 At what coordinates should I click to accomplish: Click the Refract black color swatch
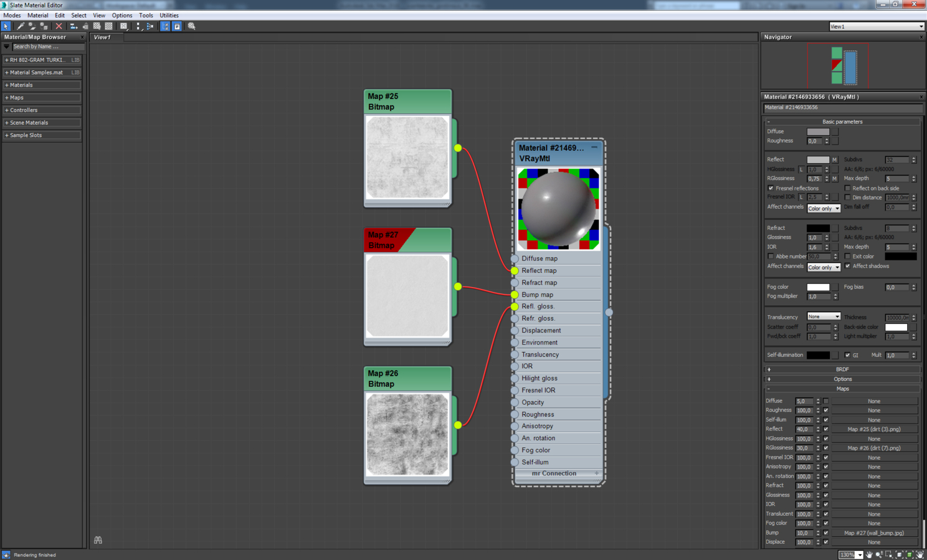818,228
